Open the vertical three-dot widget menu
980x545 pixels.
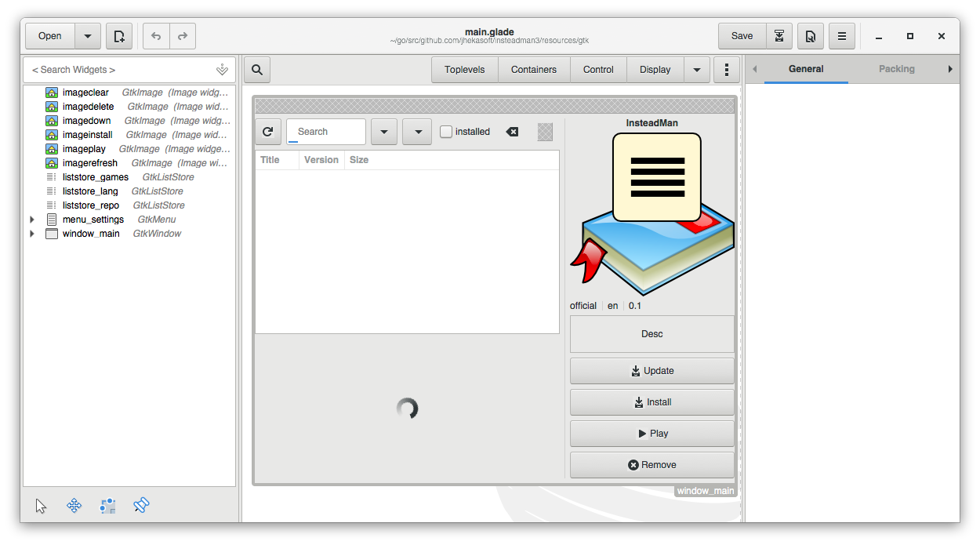pos(727,69)
